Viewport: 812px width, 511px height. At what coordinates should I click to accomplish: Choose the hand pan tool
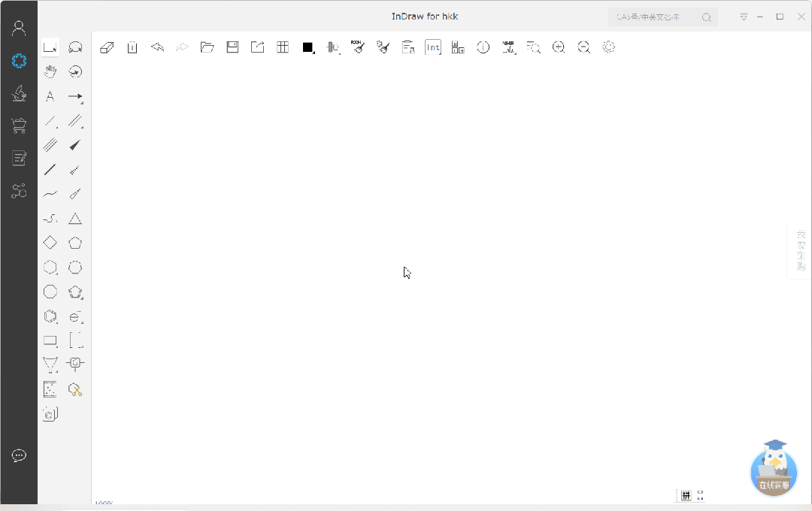point(50,71)
